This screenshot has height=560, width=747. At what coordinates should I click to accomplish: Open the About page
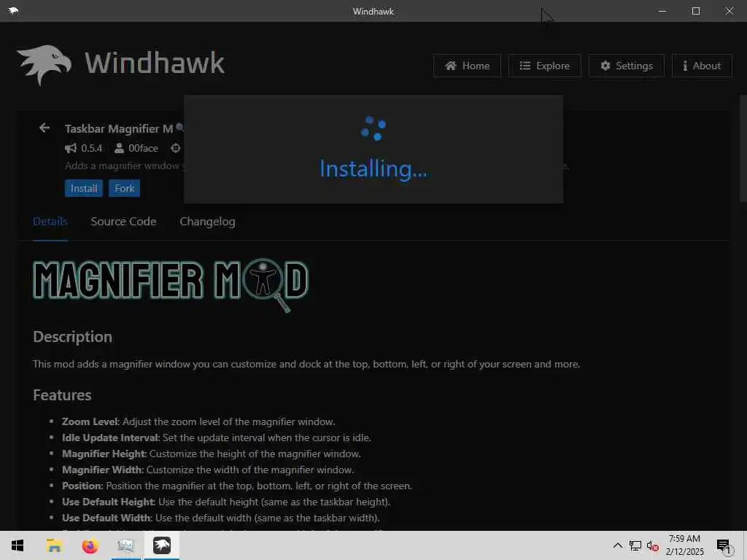[702, 66]
